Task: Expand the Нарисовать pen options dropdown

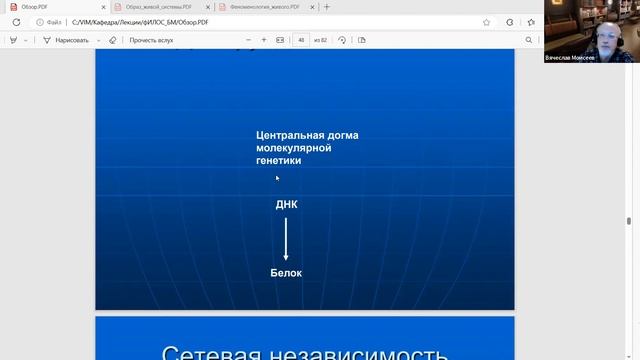Action: [98, 40]
